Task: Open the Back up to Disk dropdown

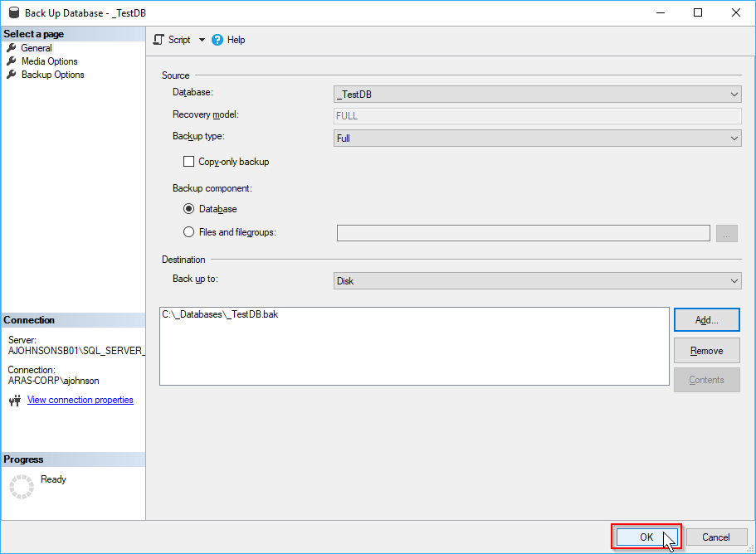Action: point(537,281)
